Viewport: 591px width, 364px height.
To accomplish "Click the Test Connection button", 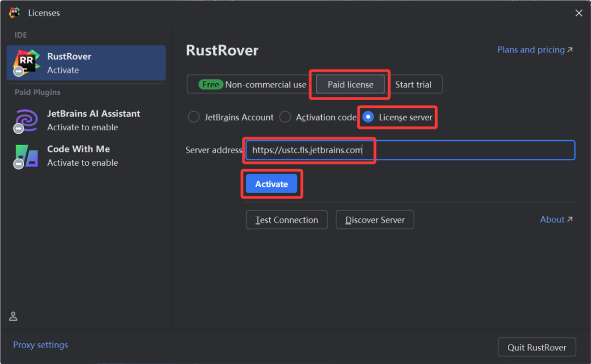I will point(286,220).
